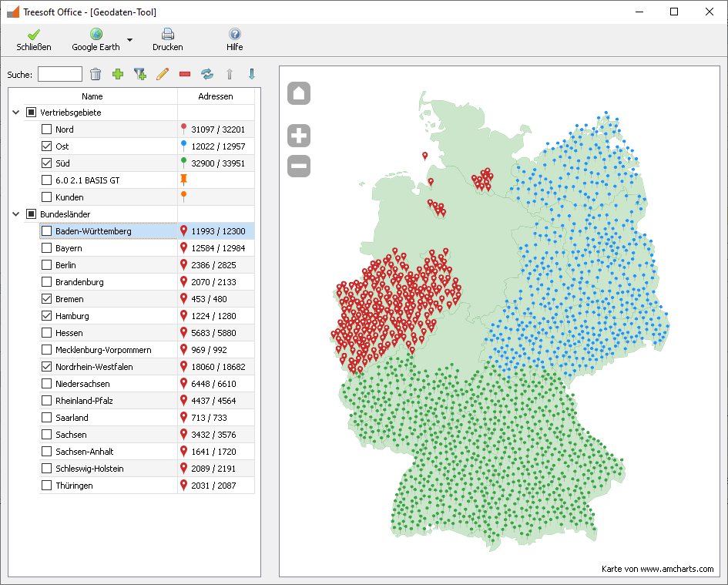This screenshot has width=728, height=585.
Task: Check the Bayern checkbox
Action: click(46, 248)
